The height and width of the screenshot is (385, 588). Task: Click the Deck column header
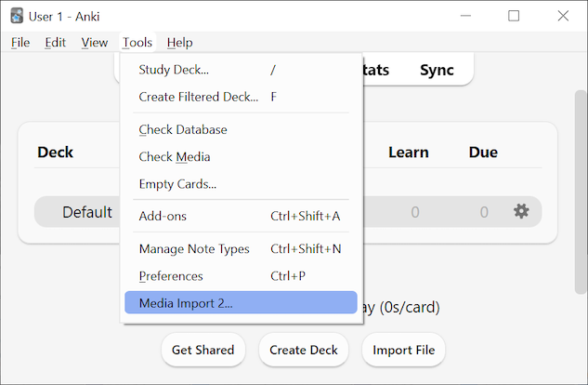pos(55,153)
